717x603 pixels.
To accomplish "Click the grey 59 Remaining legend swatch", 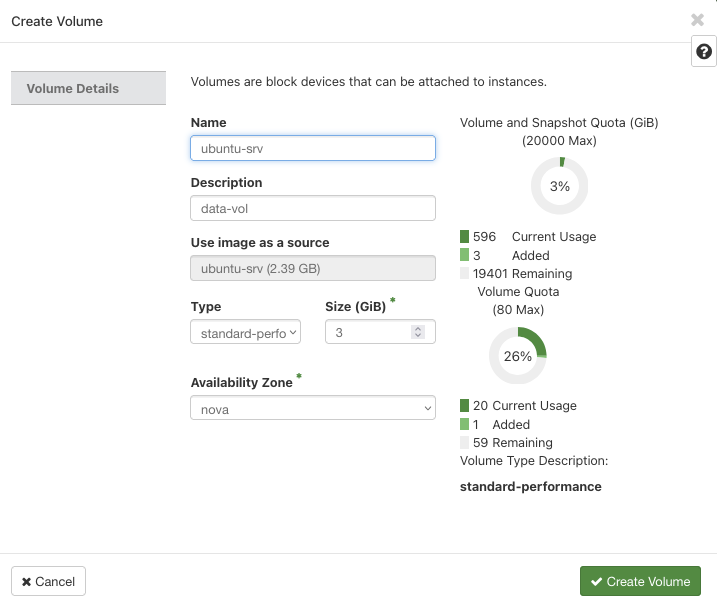I will 464,442.
